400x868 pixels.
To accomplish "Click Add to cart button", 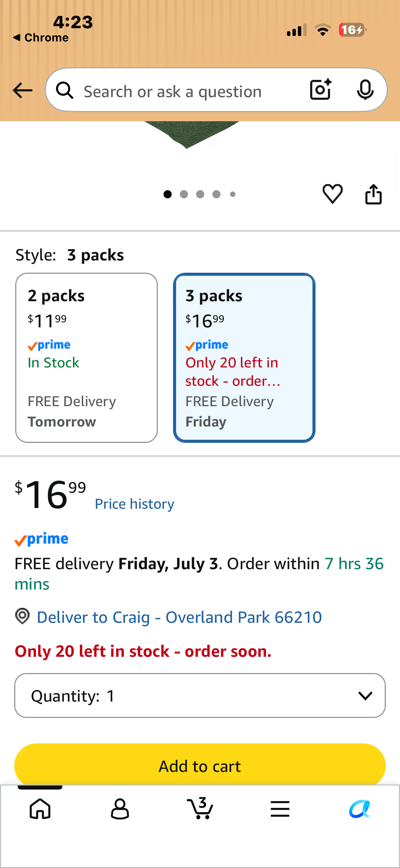I will (200, 766).
